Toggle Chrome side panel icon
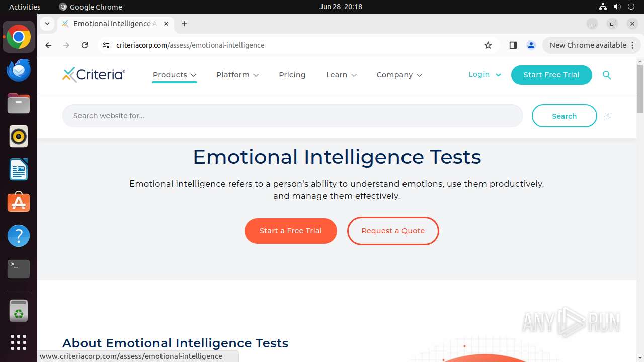The width and height of the screenshot is (644, 362). pyautogui.click(x=513, y=45)
